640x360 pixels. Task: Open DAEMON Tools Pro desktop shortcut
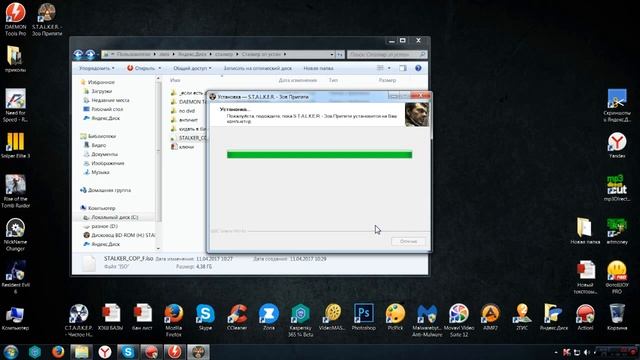pyautogui.click(x=16, y=19)
